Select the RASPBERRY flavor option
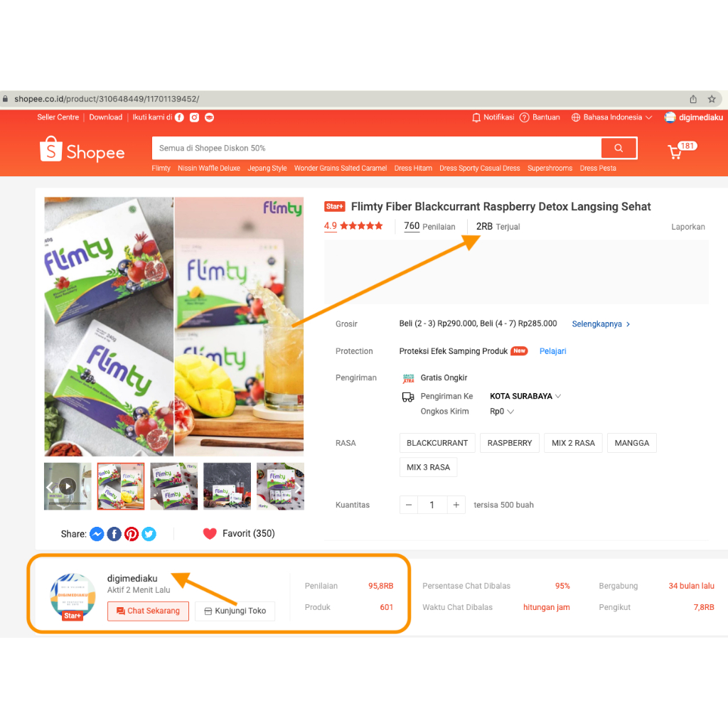Viewport: 728px width, 728px height. 509,443
